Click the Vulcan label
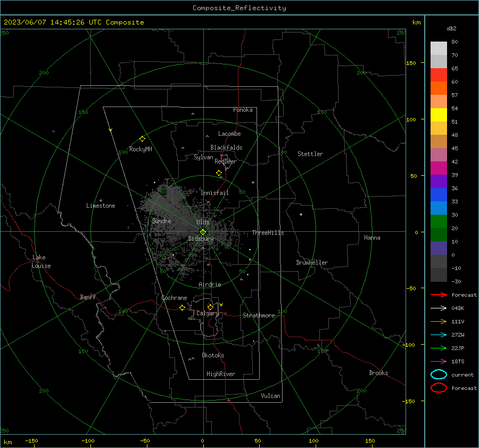This screenshot has height=448, width=479. coord(270,396)
